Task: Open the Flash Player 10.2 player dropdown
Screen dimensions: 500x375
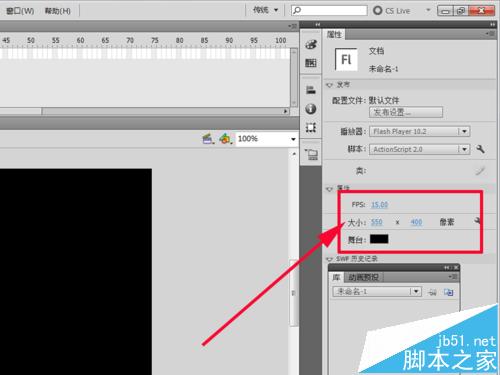Action: point(464,131)
